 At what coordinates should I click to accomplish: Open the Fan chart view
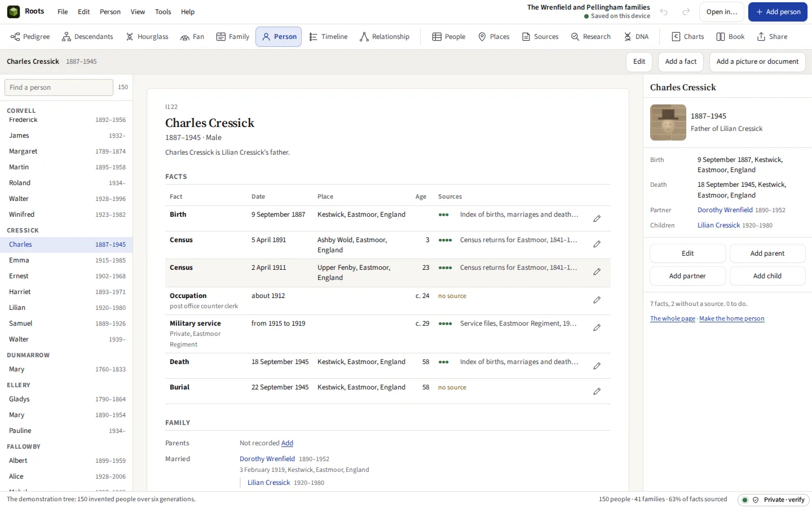pyautogui.click(x=192, y=37)
